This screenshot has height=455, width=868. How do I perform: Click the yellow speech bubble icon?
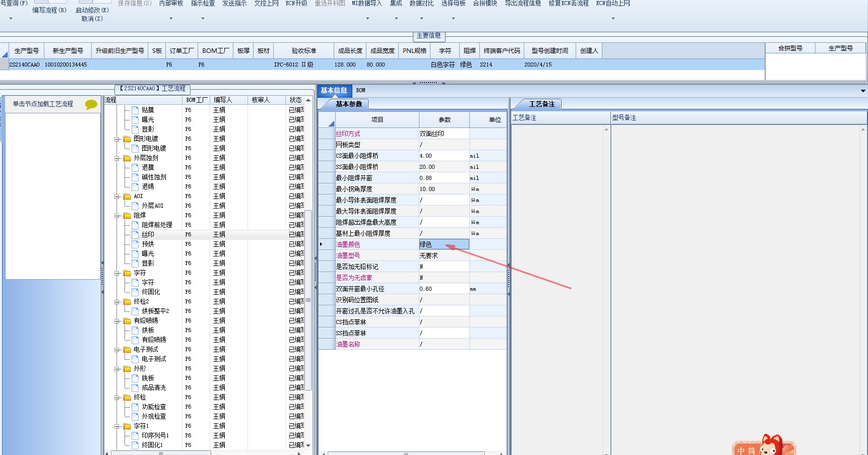pos(91,104)
